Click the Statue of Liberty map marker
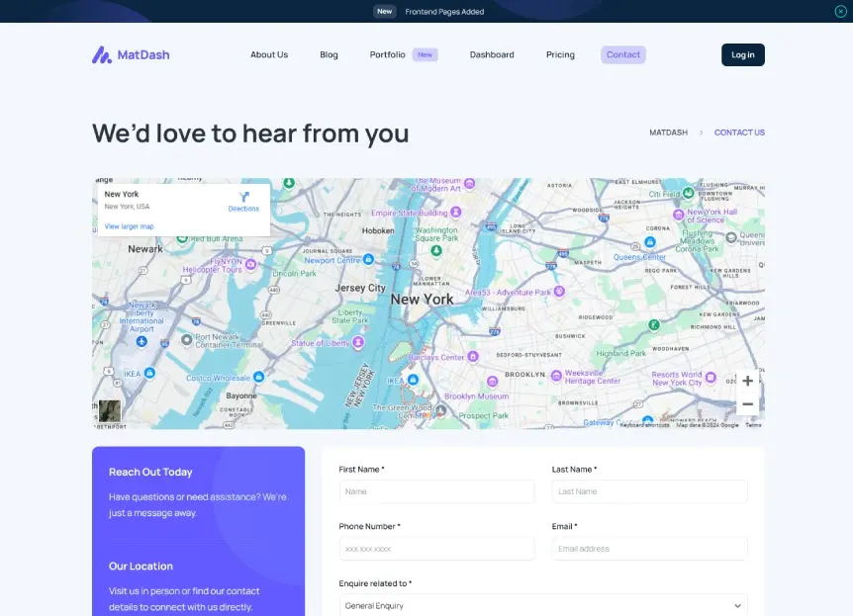 pyautogui.click(x=358, y=342)
